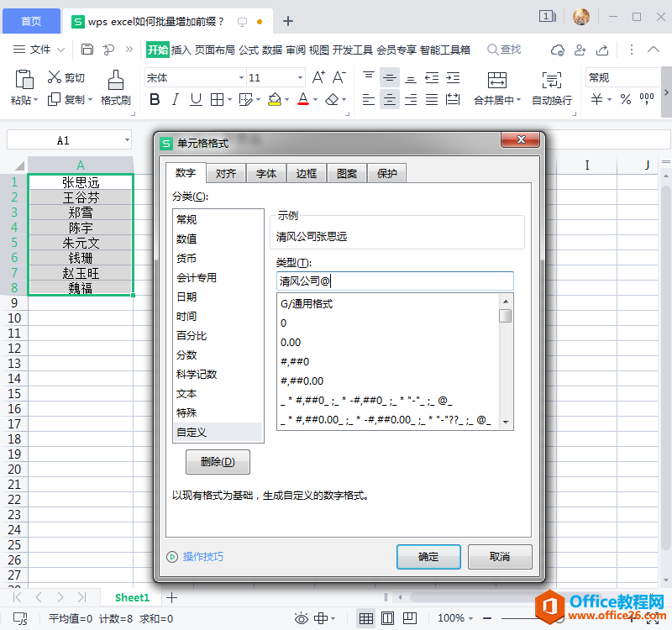Switch to the 边框 tab in dialog
This screenshot has height=630, width=672.
tap(307, 173)
